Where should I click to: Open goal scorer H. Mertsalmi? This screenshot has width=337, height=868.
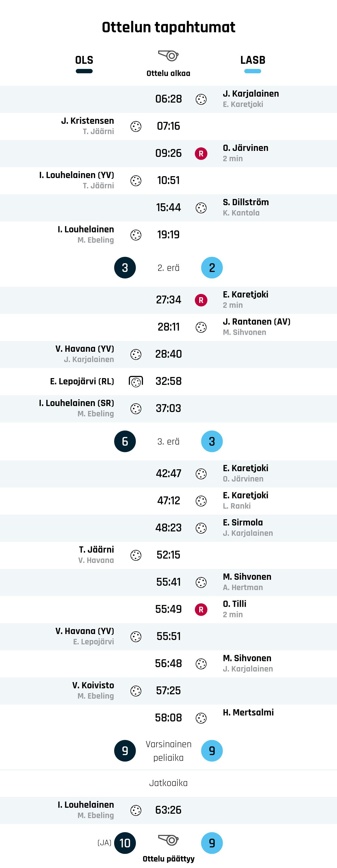248,712
